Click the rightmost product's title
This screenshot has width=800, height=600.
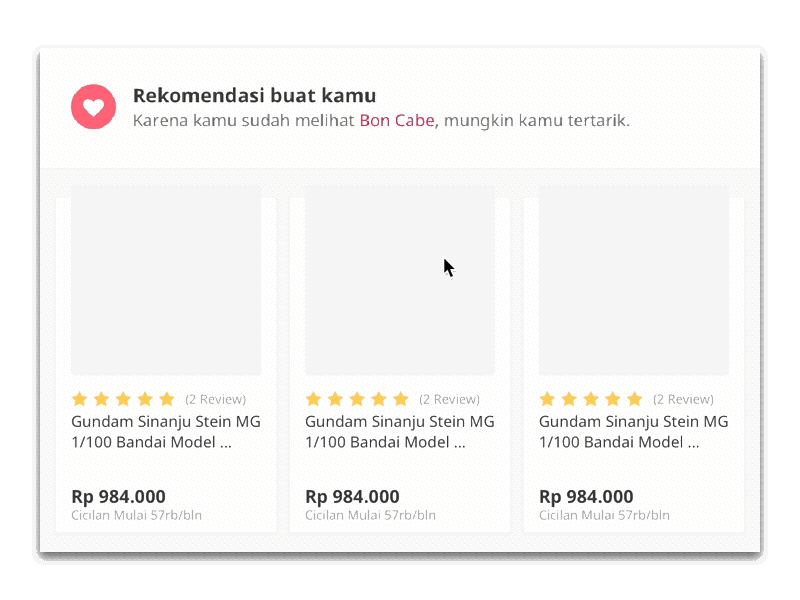coord(633,432)
